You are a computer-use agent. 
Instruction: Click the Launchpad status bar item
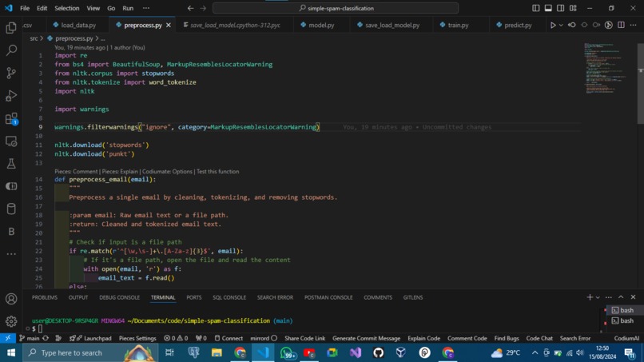click(90, 338)
